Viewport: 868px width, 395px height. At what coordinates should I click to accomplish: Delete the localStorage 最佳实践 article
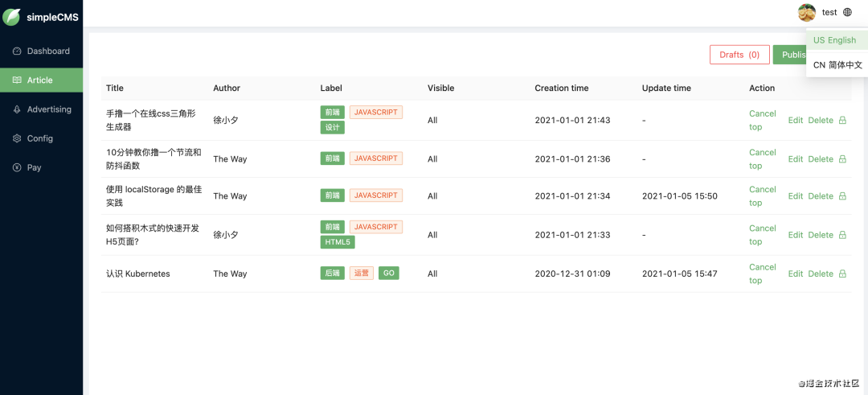point(821,196)
